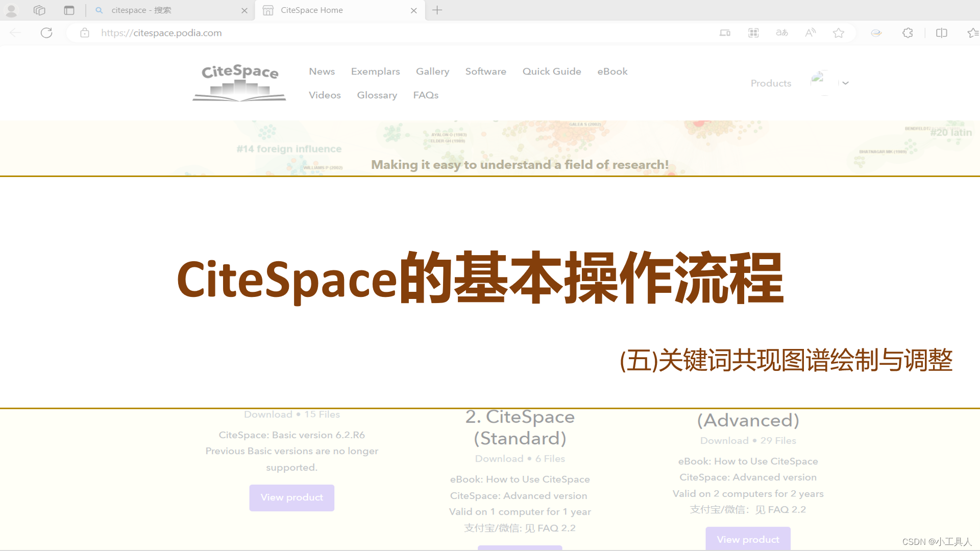The height and width of the screenshot is (551, 980).
Task: Close the CiteSpace Home tab
Action: coord(413,10)
